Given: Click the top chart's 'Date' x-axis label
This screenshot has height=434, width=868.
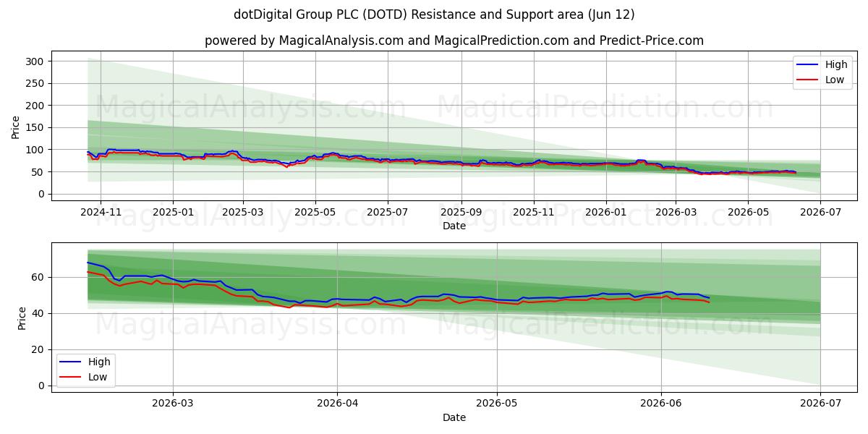Looking at the screenshot, I should point(454,226).
